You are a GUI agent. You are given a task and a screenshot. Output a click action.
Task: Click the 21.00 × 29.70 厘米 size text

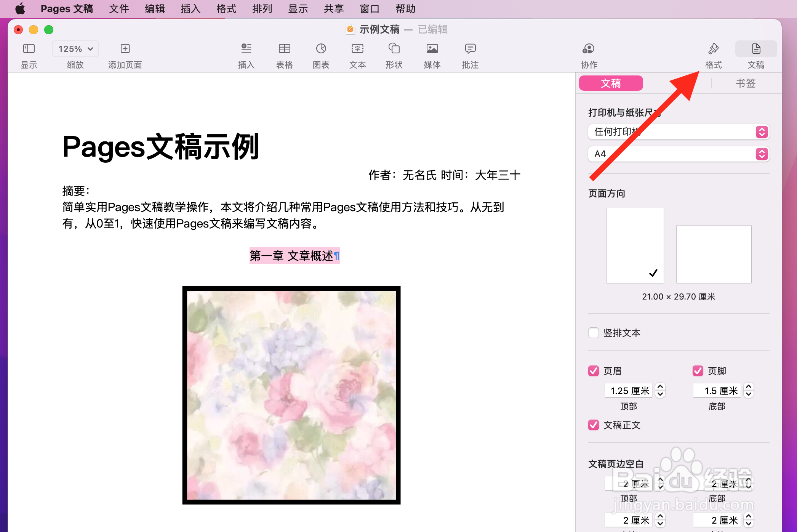coord(679,296)
